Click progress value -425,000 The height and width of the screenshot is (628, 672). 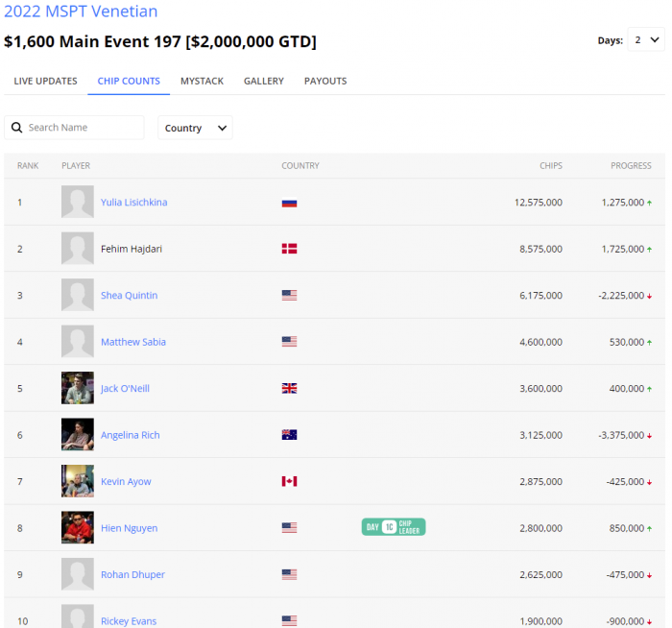(x=625, y=481)
